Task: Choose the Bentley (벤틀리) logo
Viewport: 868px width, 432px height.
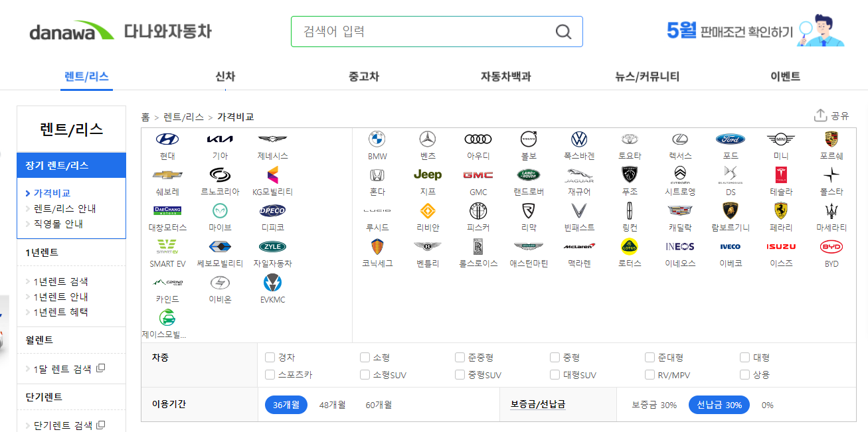Action: (428, 246)
